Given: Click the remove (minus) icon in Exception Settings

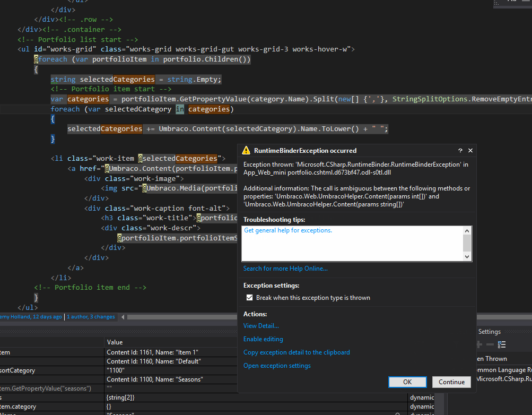Looking at the screenshot, I should (x=490, y=344).
